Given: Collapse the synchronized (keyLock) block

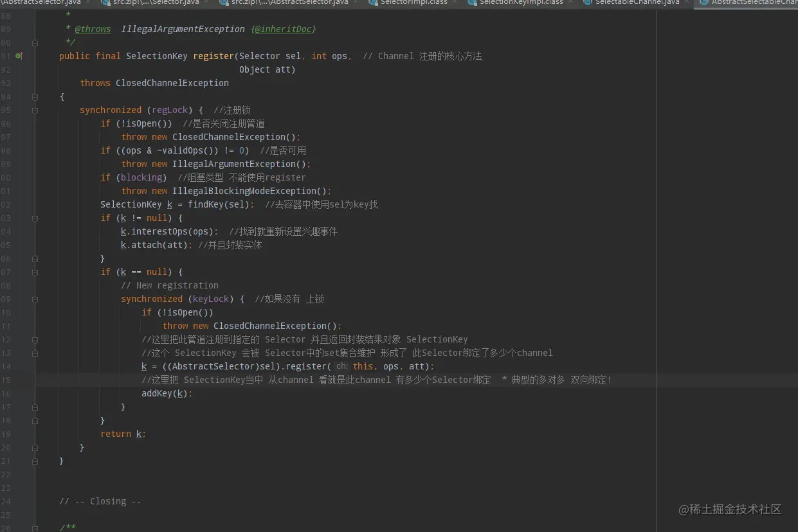Looking at the screenshot, I should pos(35,299).
